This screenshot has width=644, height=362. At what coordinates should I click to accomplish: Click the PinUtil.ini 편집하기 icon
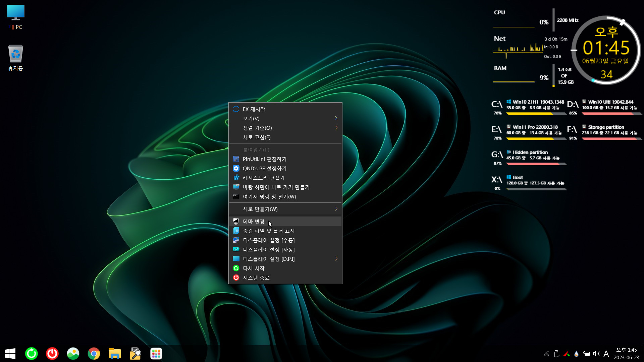pyautogui.click(x=236, y=159)
